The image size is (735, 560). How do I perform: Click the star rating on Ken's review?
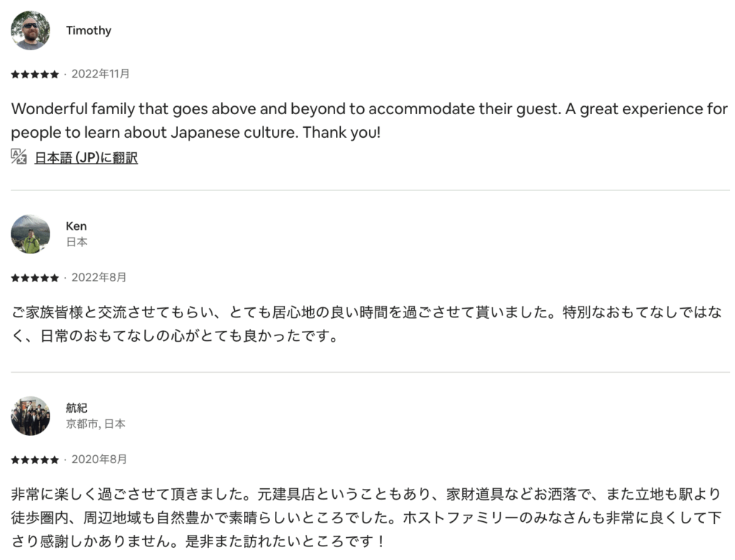pos(35,278)
